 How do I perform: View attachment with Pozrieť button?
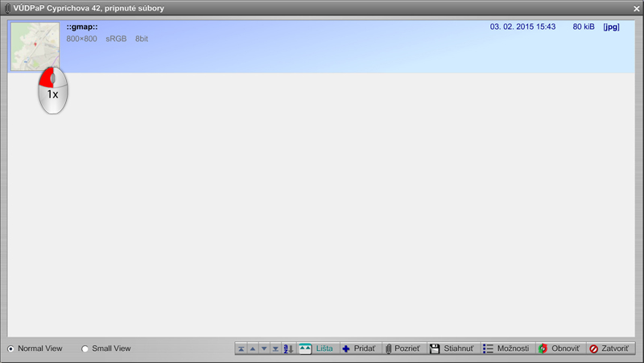coord(403,349)
